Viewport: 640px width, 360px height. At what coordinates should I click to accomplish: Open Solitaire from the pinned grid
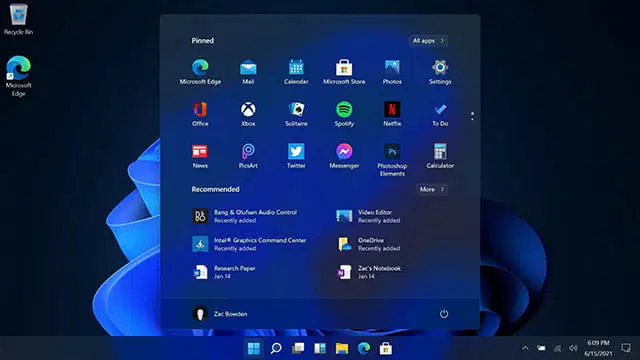(296, 114)
